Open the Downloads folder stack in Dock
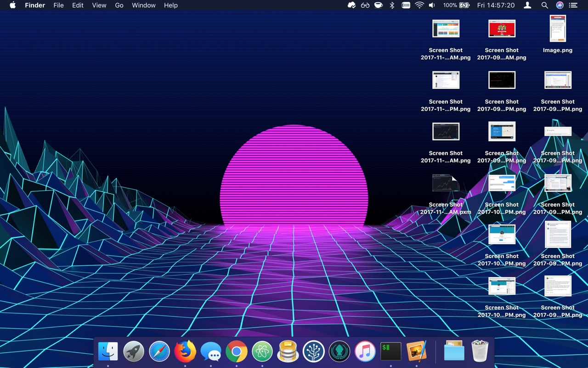 coord(454,352)
